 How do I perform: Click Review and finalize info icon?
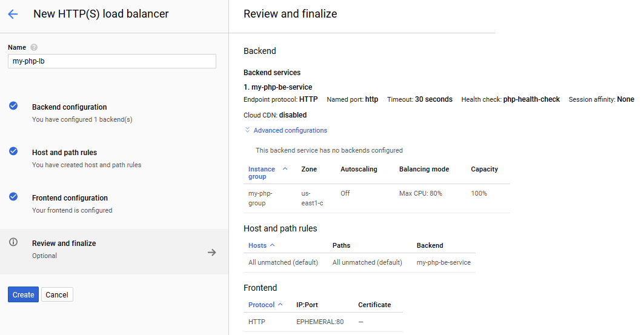point(13,242)
